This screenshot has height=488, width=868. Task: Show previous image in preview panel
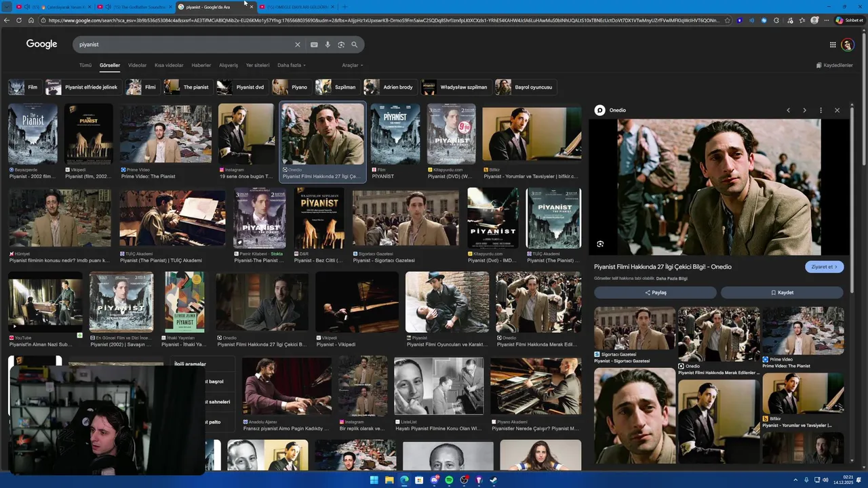(788, 110)
